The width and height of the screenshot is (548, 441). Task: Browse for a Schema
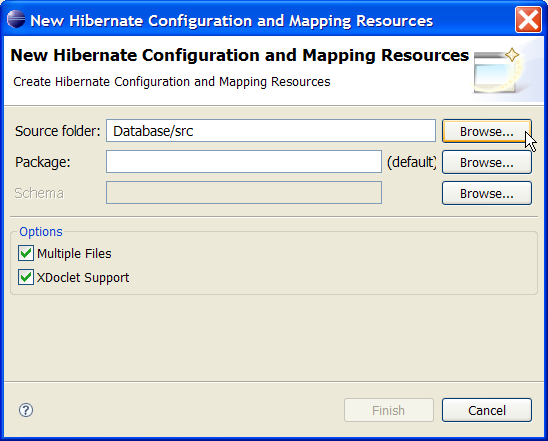click(x=486, y=193)
